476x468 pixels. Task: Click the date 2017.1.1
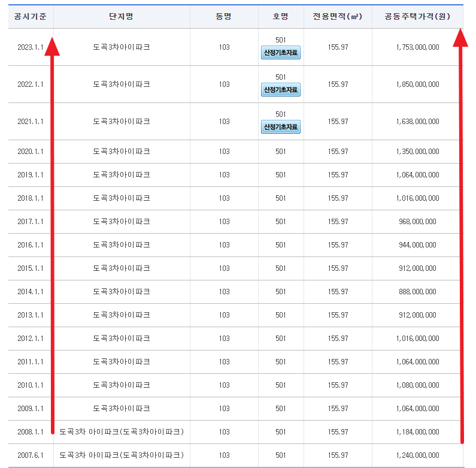tap(31, 222)
